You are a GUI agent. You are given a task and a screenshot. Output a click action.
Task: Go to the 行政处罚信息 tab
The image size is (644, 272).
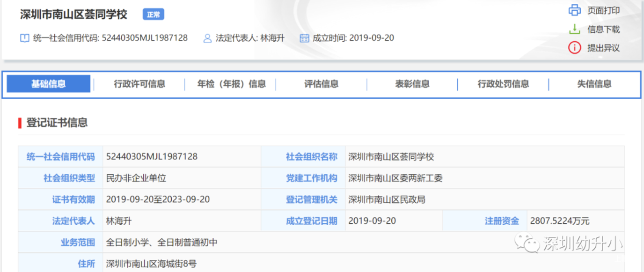503,84
